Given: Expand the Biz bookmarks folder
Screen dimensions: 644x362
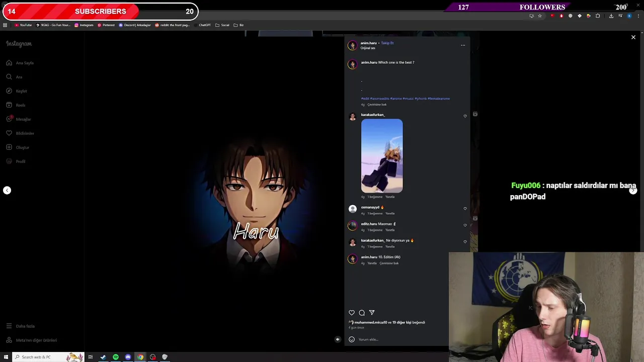Looking at the screenshot, I should tap(238, 25).
